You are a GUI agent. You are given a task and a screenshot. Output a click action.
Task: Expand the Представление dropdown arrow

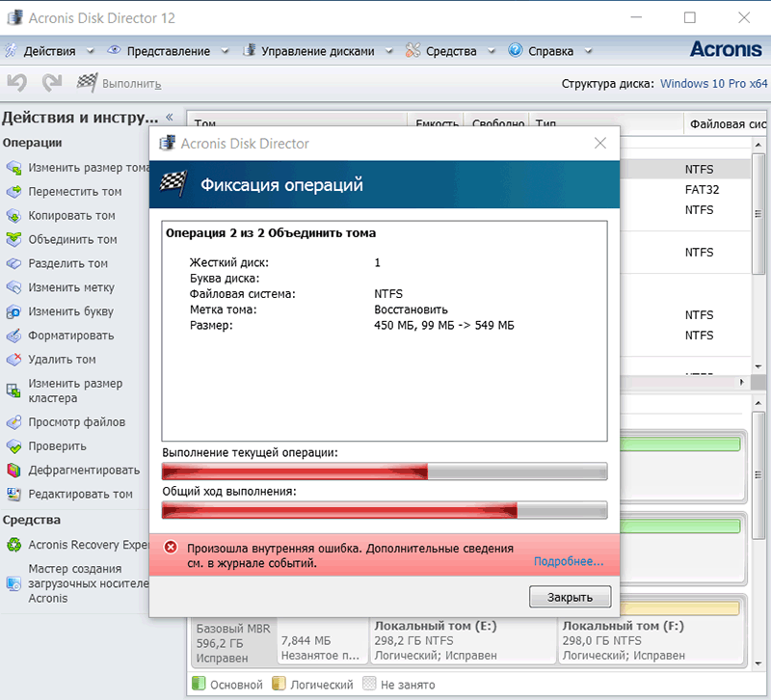[x=225, y=51]
